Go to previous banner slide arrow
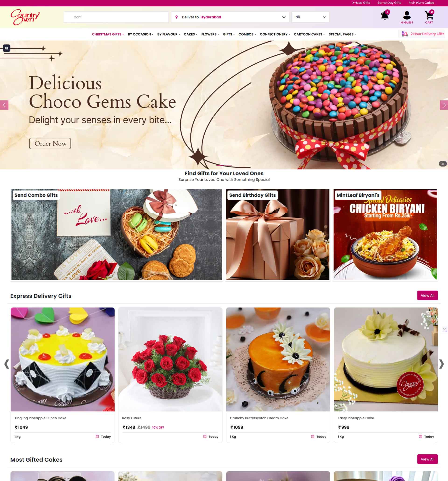 point(4,105)
